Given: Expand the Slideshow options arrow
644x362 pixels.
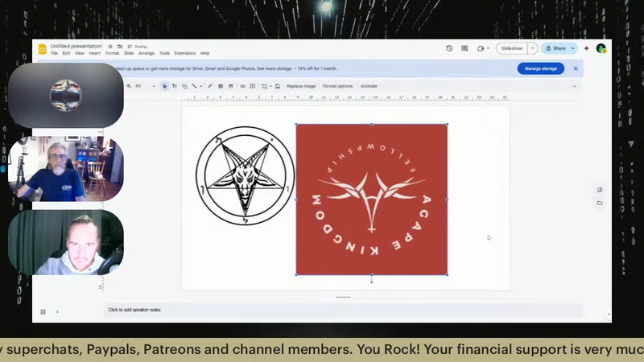Looking at the screenshot, I should (x=532, y=48).
